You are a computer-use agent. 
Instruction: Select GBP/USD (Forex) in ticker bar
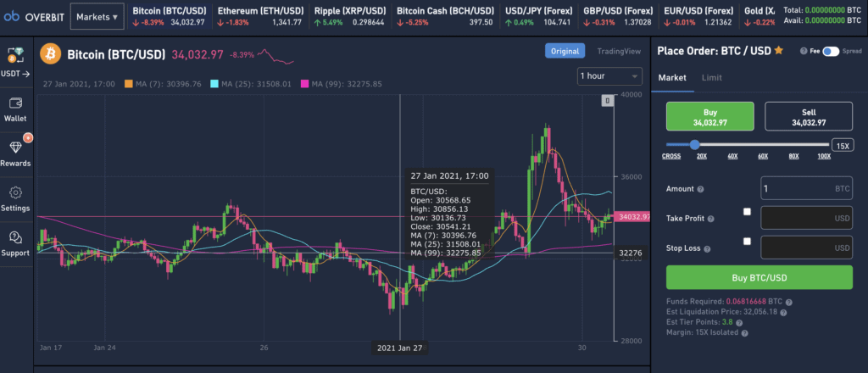coord(617,17)
